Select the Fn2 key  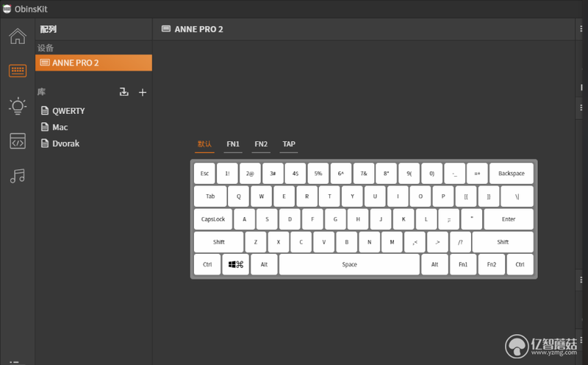492,265
